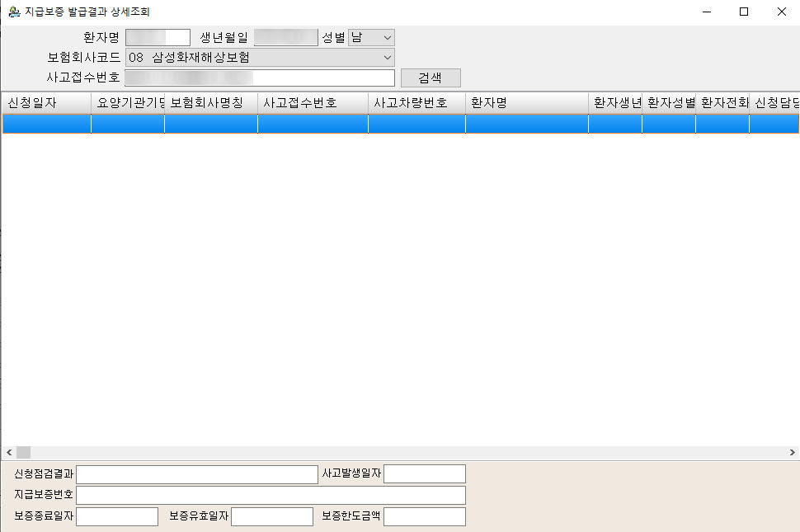This screenshot has width=800, height=532.
Task: Click the 생년월일 birth date field
Action: pos(285,37)
